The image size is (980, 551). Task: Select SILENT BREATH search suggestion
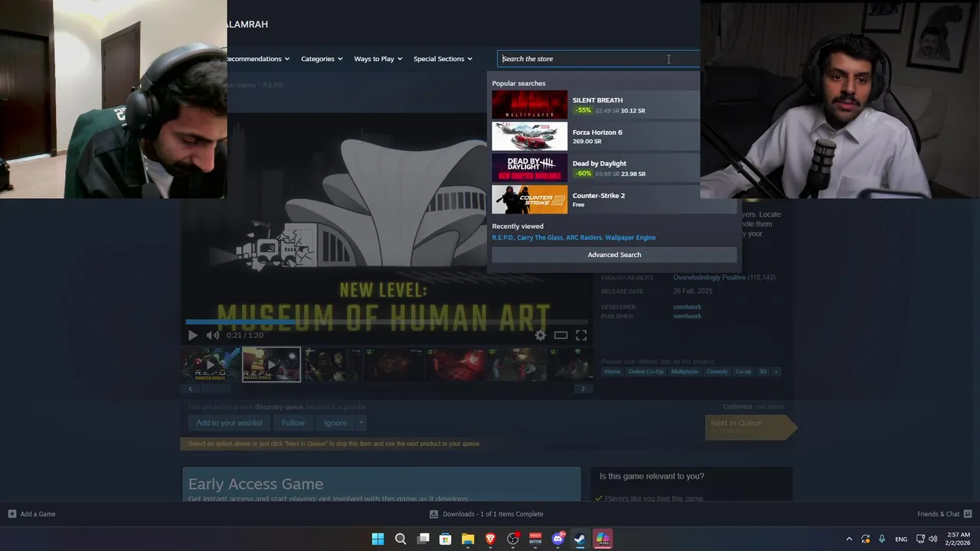[596, 105]
